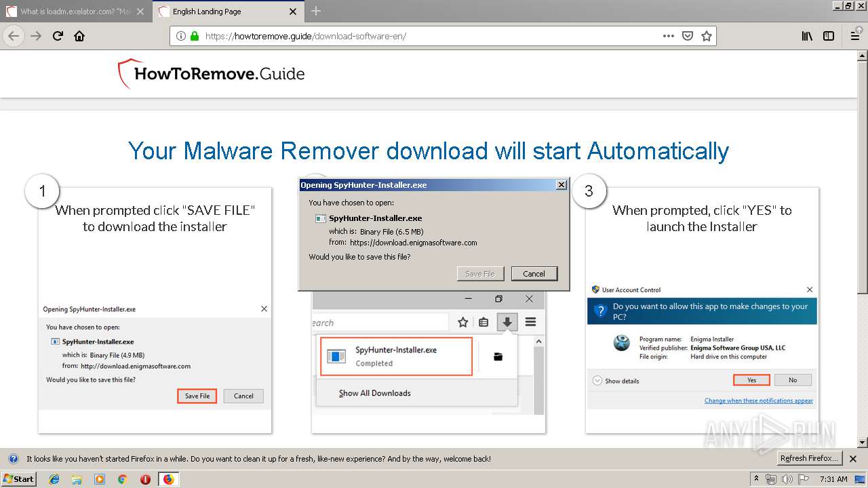Bookmark this page with the star
The image size is (868, 488).
[707, 36]
